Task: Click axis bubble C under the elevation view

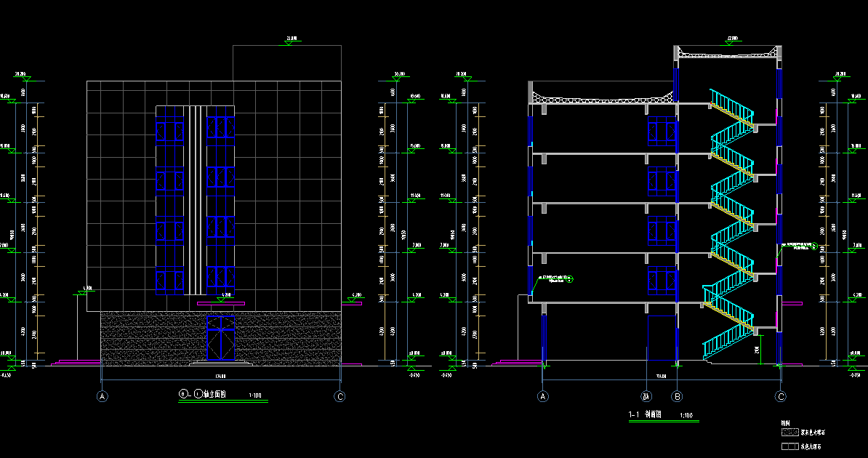Action: (339, 397)
